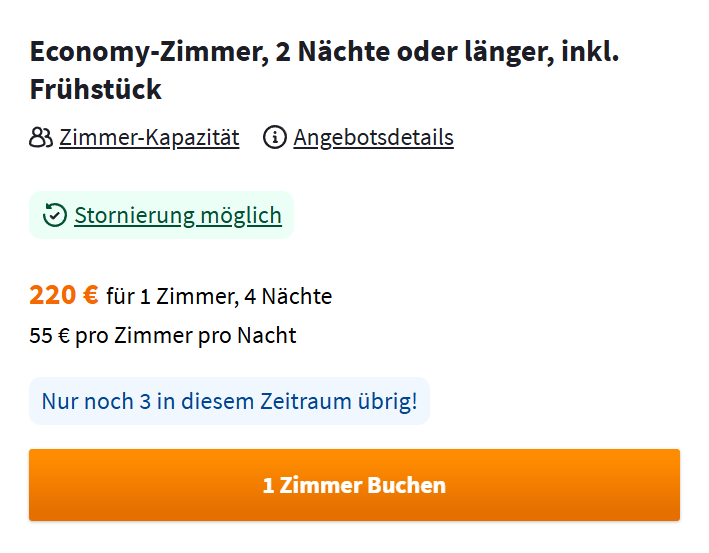Click the '55 €' per-night amount
Image resolution: width=709 pixels, height=553 pixels.
(50, 336)
